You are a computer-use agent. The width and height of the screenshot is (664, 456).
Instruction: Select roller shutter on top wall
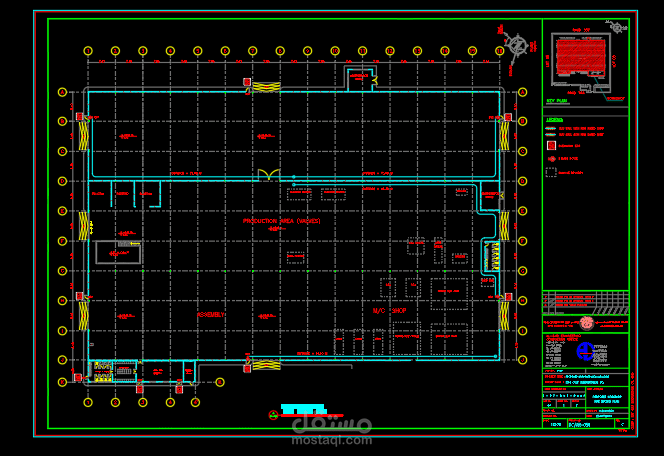(266, 87)
